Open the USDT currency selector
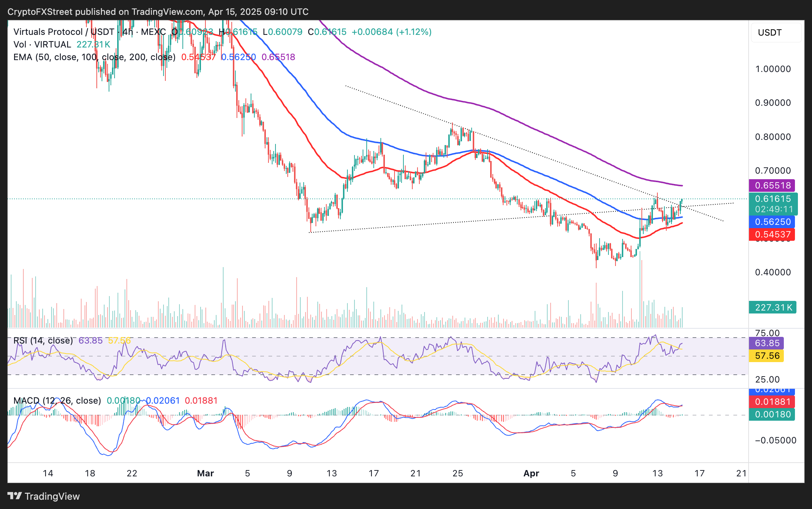Screen dimensions: 812x509 tap(776, 33)
